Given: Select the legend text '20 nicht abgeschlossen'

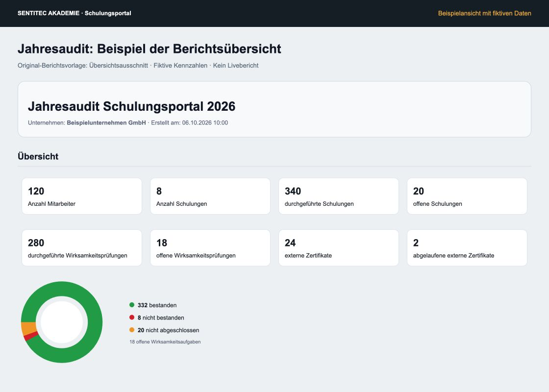Looking at the screenshot, I should click(x=169, y=330).
